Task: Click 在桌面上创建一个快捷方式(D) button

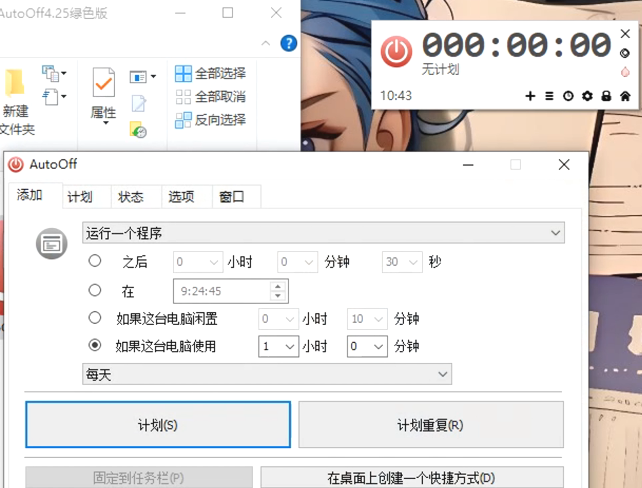Action: coord(411,477)
